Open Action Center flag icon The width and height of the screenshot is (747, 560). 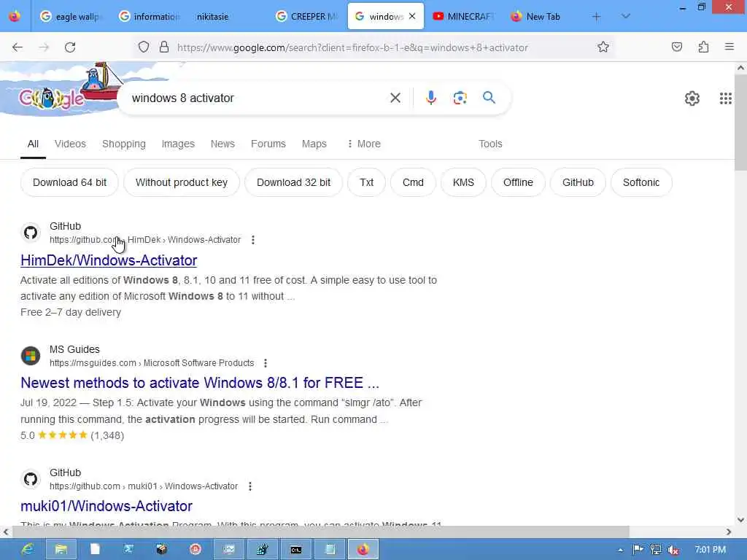[638, 550]
